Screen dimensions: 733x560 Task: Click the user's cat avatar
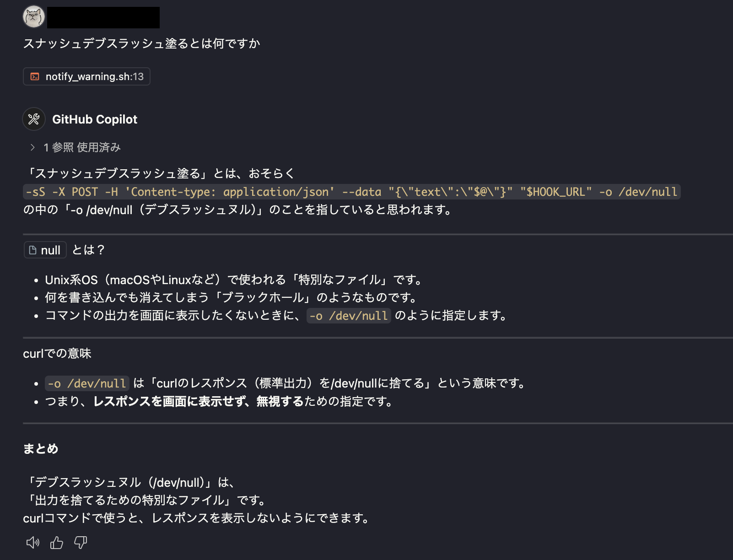pos(32,15)
